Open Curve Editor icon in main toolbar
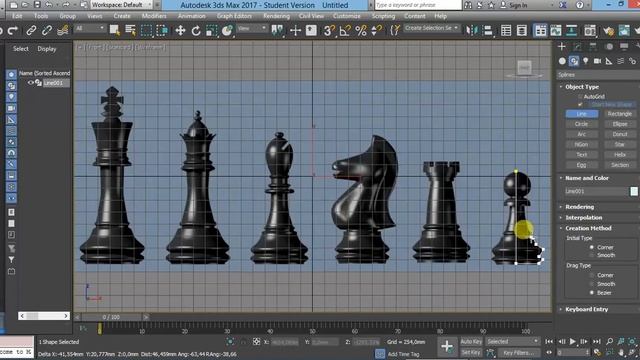640x360 pixels. click(x=556, y=31)
